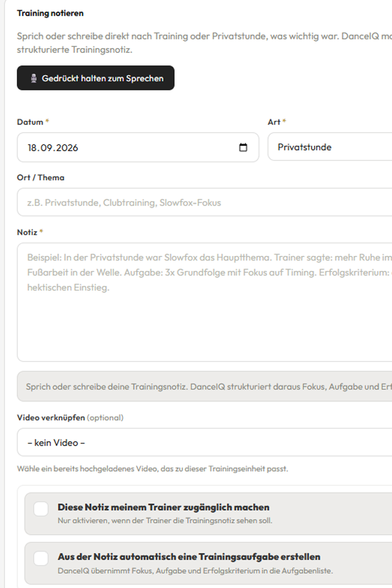The width and height of the screenshot is (392, 588).
Task: Click the gray 'Sprich oder schreibe deine Trainingsnotiz' info box
Action: (204, 386)
